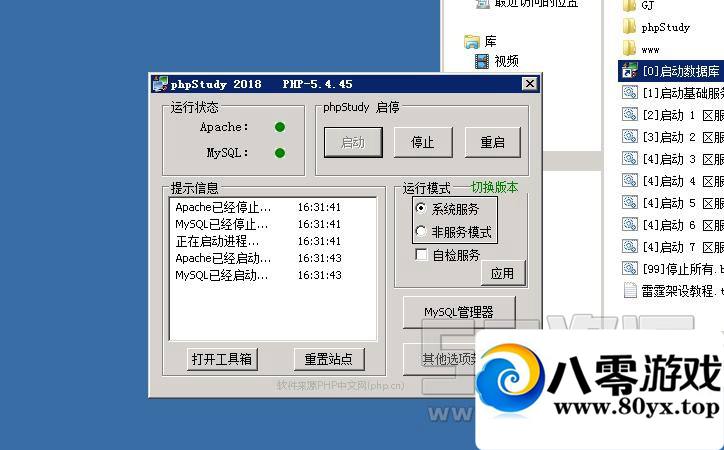724x450 pixels.
Task: Select the [0]启动数据库 shortcut file
Action: (x=672, y=71)
